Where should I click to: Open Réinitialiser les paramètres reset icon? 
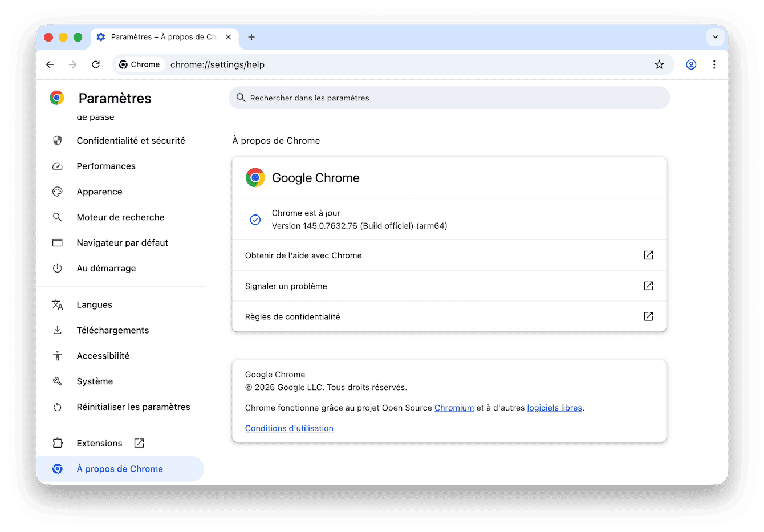coord(58,407)
